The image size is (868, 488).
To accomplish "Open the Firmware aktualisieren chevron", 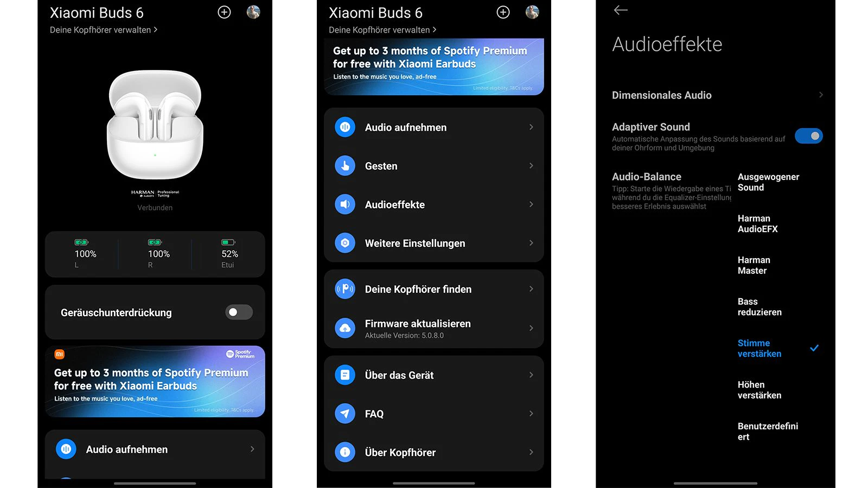I will click(531, 328).
